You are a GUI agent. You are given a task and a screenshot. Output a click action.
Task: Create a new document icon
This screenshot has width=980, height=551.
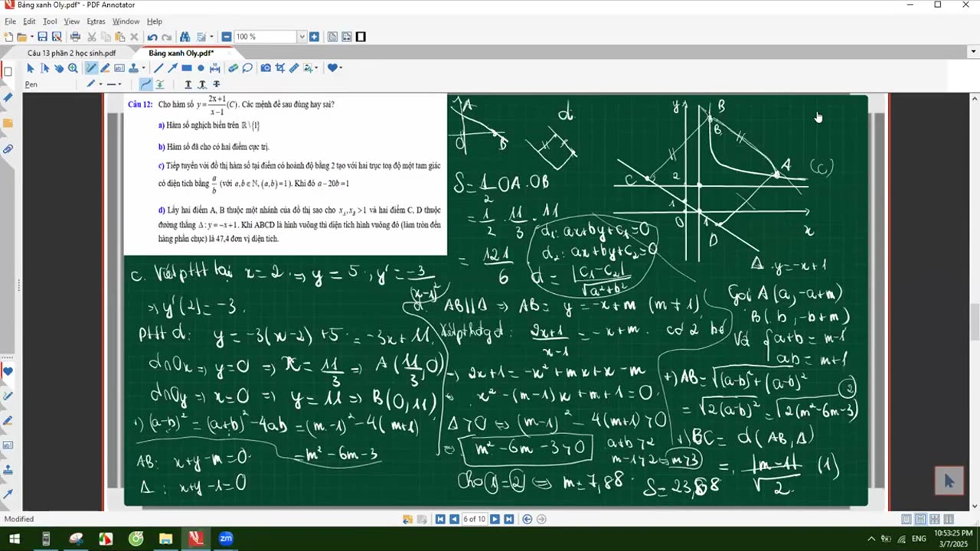pos(8,37)
